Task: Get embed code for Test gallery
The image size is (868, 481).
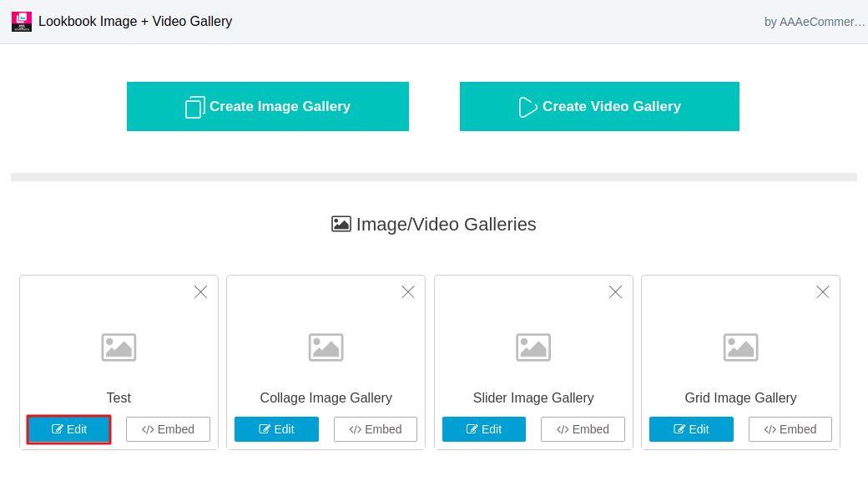Action: [x=169, y=429]
